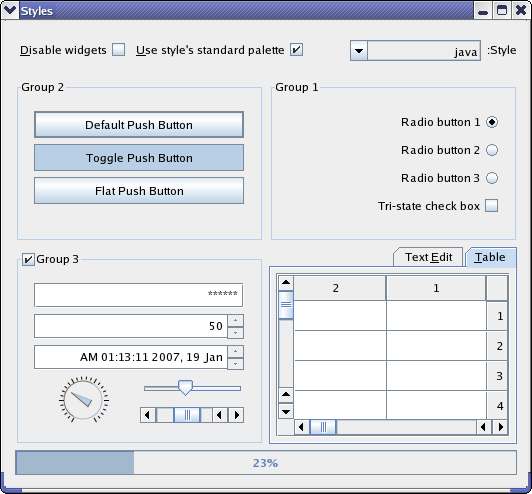
Task: Select the Table tab
Action: (491, 257)
